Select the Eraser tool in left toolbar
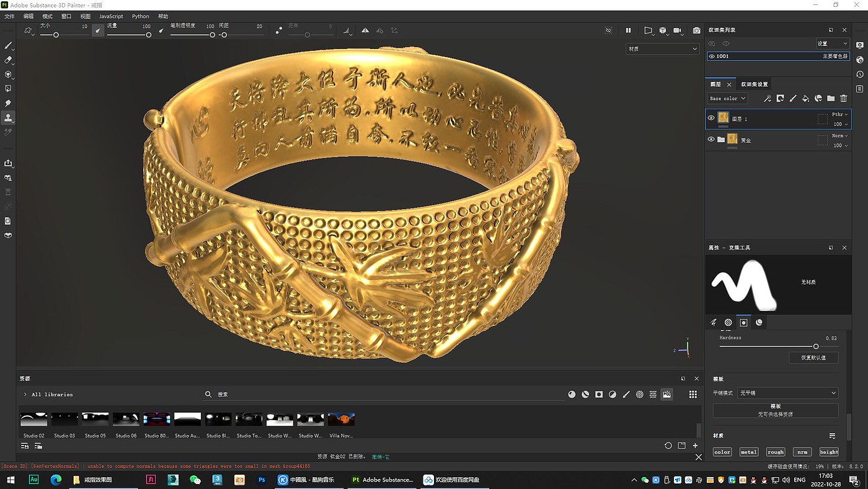Image resolution: width=868 pixels, height=489 pixels. tap(8, 60)
